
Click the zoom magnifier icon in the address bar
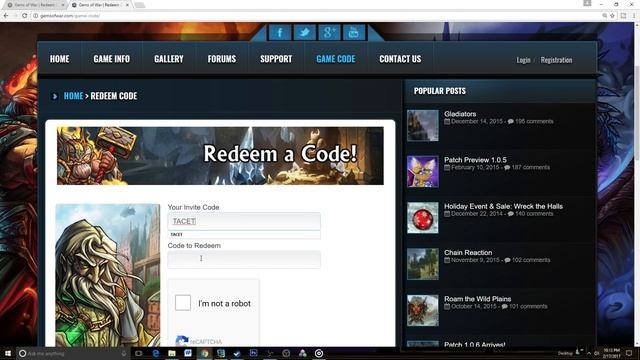[x=604, y=16]
